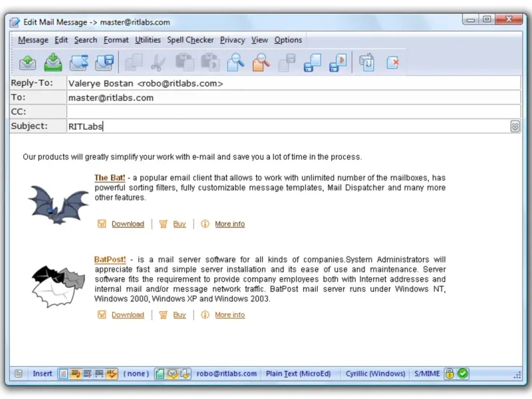Click the window resize grip in the status bar

(517, 375)
